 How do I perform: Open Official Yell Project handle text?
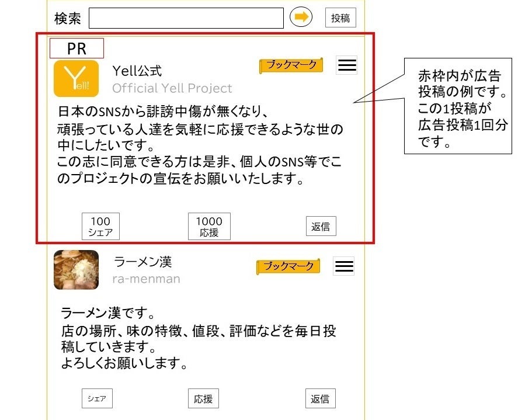(172, 88)
